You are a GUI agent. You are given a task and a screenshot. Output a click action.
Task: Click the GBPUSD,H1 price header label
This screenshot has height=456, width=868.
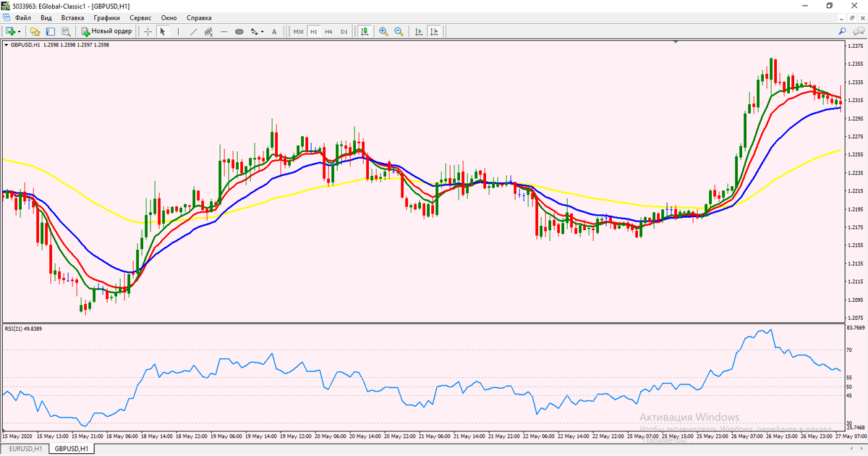(x=60, y=45)
